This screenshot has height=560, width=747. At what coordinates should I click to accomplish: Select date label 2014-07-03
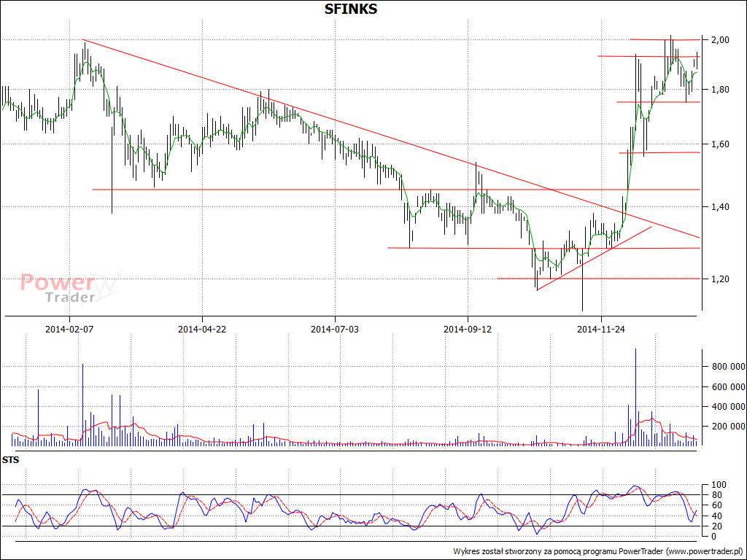335,329
